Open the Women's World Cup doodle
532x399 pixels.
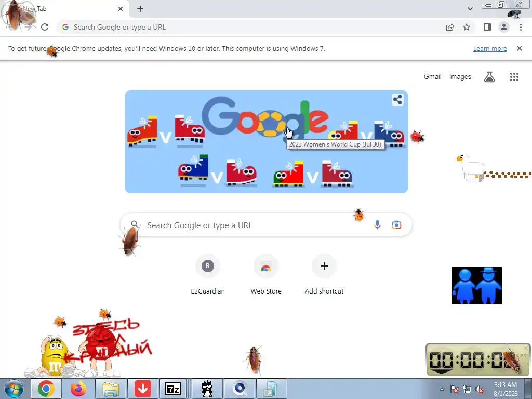[x=266, y=141]
